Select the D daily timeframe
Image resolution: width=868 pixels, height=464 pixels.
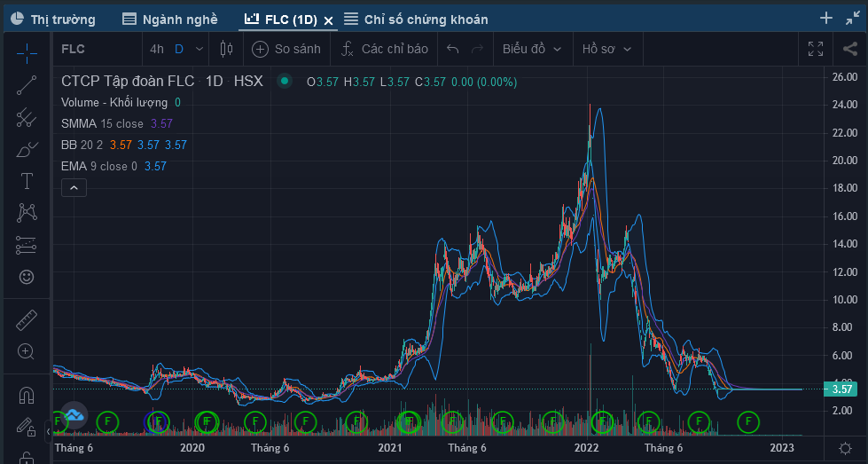pyautogui.click(x=179, y=50)
